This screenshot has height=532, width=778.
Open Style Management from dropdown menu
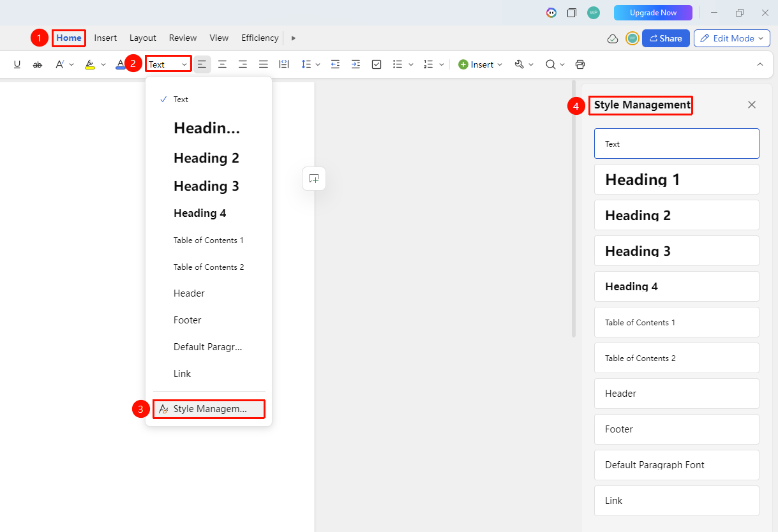209,409
